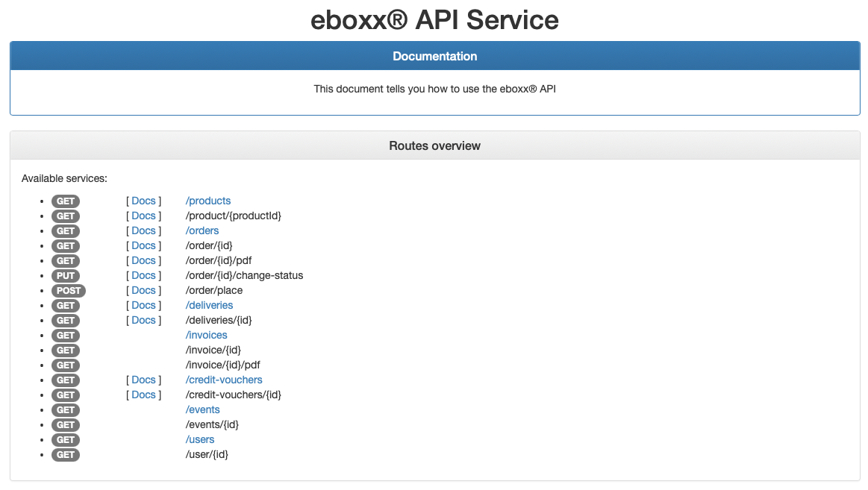This screenshot has width=868, height=490.
Task: Follow the /users route link
Action: [200, 440]
